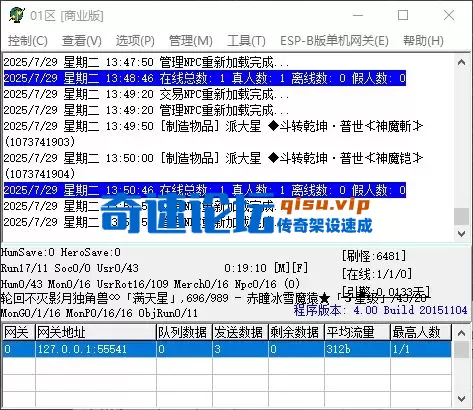Click the 0:19:10 [M][F] uptime text
473x410 pixels.
[266, 268]
